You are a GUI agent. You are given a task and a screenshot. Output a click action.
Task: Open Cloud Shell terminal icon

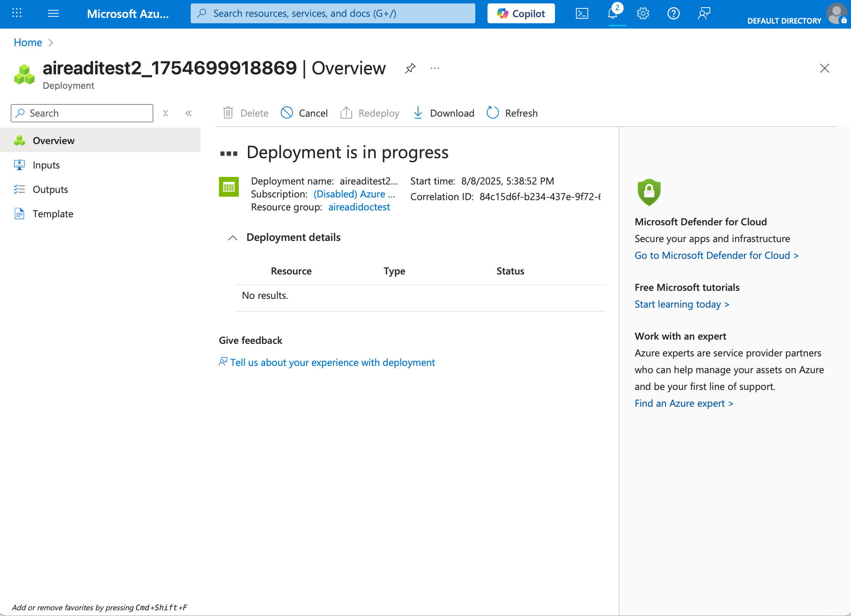click(582, 14)
